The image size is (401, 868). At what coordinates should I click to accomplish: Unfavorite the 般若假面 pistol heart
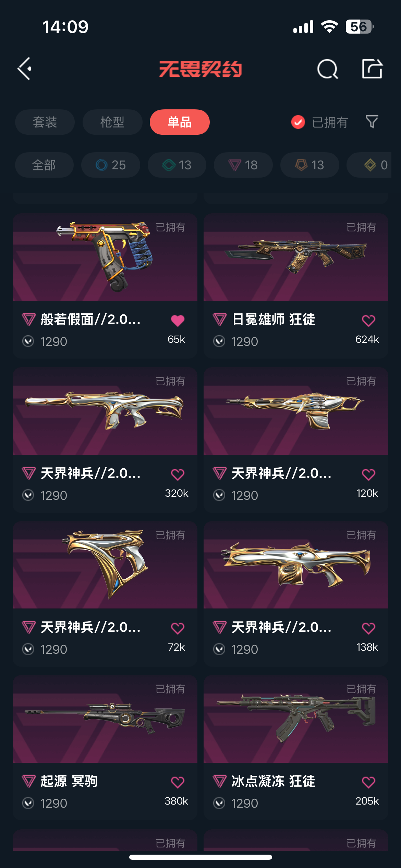pos(178,321)
